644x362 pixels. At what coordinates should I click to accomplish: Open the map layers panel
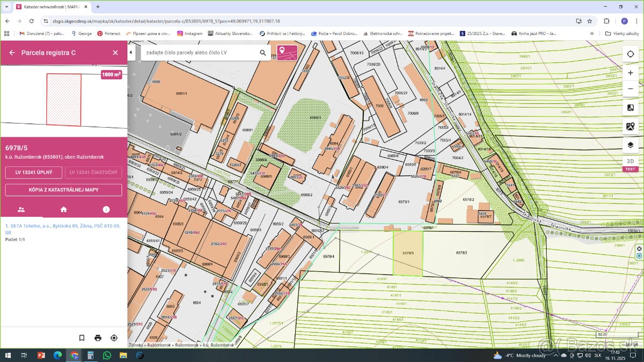coord(631,145)
